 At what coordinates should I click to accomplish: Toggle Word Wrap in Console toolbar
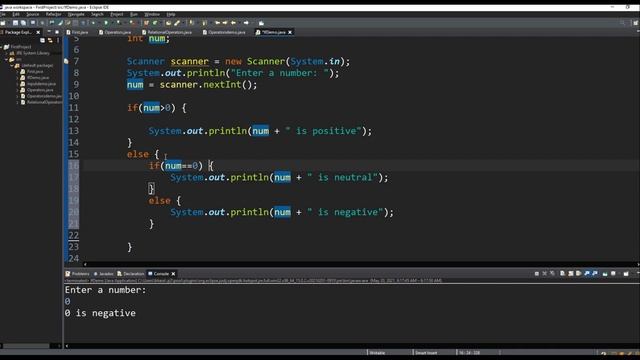pos(578,273)
